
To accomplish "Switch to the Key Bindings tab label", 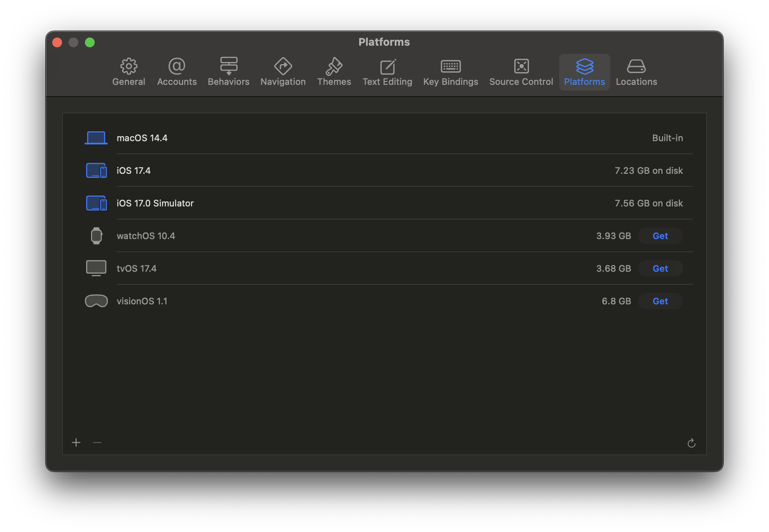I will coord(451,82).
